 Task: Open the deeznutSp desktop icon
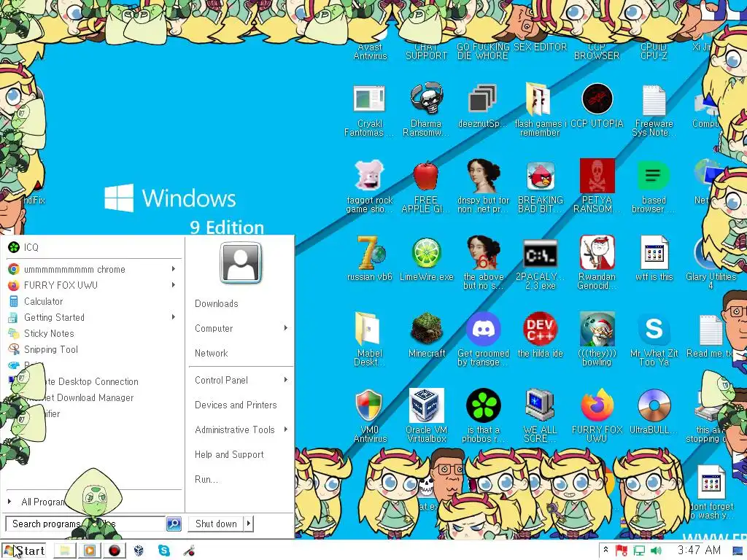pyautogui.click(x=483, y=99)
